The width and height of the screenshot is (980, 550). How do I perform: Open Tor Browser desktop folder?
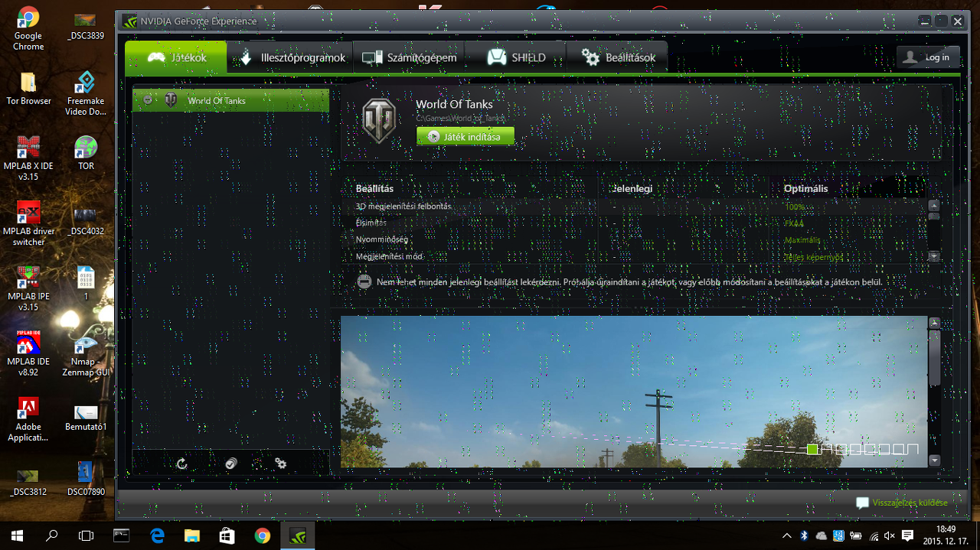point(28,88)
